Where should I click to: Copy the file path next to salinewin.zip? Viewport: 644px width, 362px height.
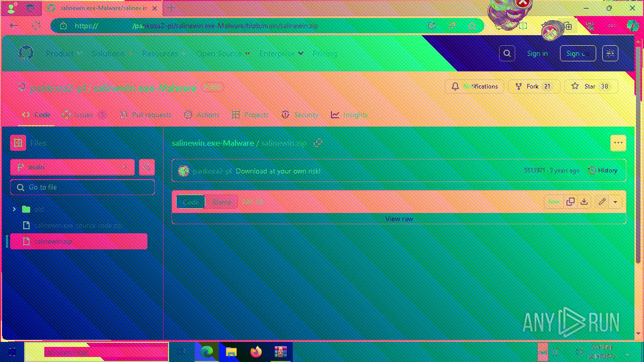point(318,143)
